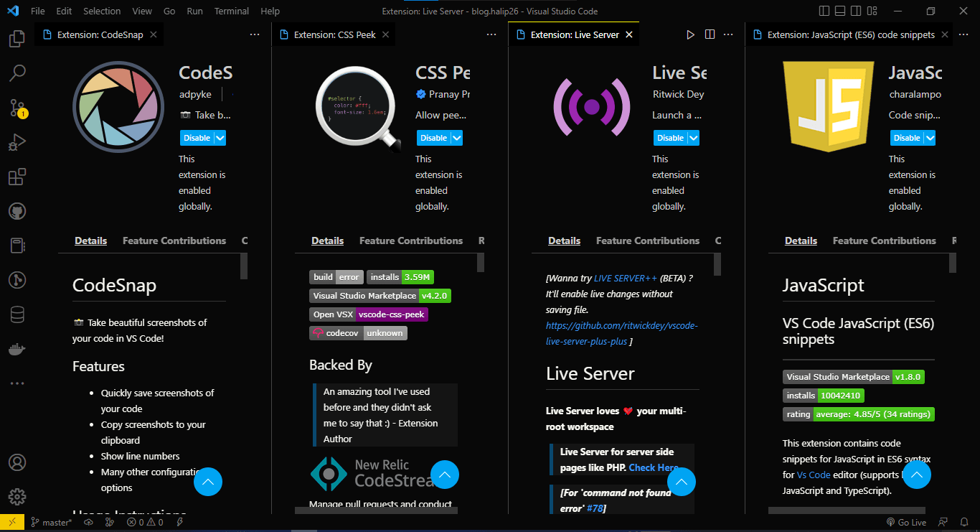This screenshot has height=532, width=980.
Task: Open errors and warnings counter in status bar
Action: 145,523
